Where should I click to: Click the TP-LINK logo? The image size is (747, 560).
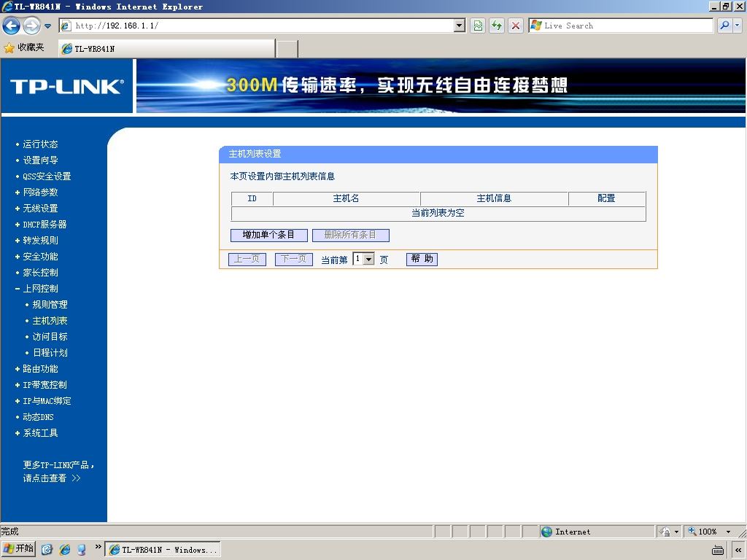click(x=67, y=86)
